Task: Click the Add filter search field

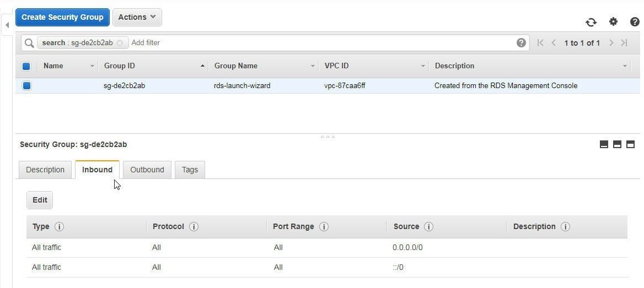Action: click(x=320, y=42)
